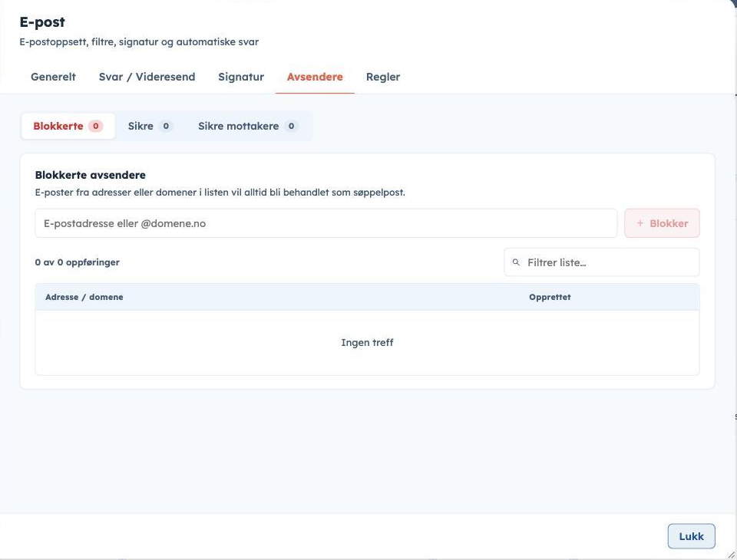
Task: Close the dialog with the Lukk button
Action: coord(692,536)
